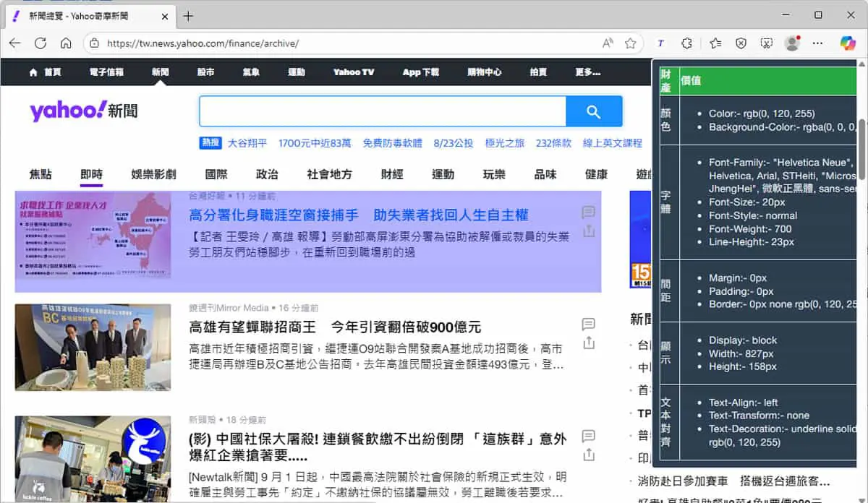Refresh the page with reload icon
The height and width of the screenshot is (503, 868).
point(41,43)
